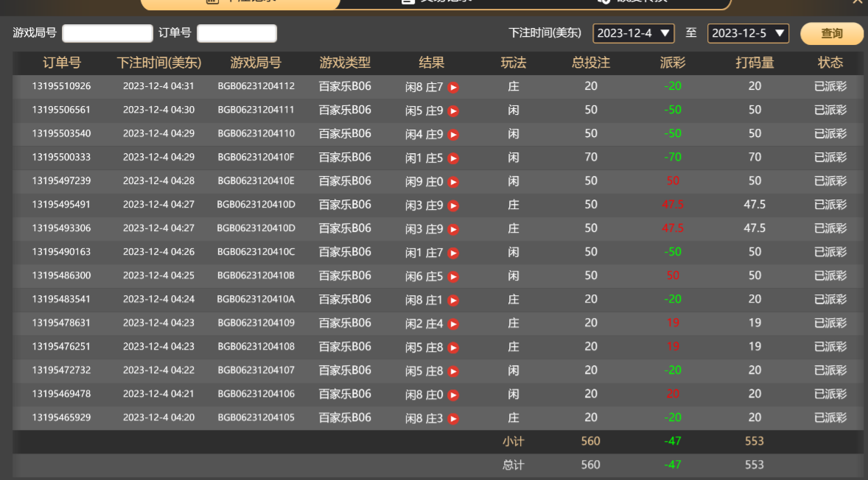Image resolution: width=868 pixels, height=480 pixels.
Task: Play result video for order 13195510926
Action: [453, 88]
